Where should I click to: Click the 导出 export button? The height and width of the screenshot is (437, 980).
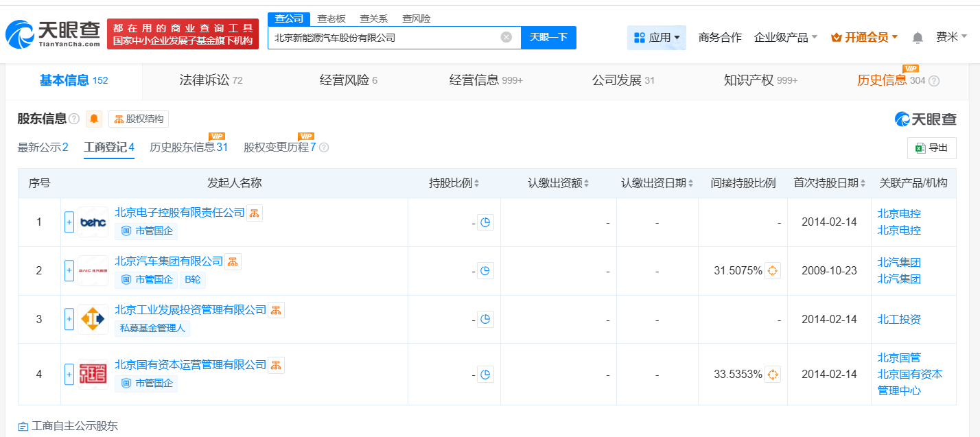coord(931,148)
